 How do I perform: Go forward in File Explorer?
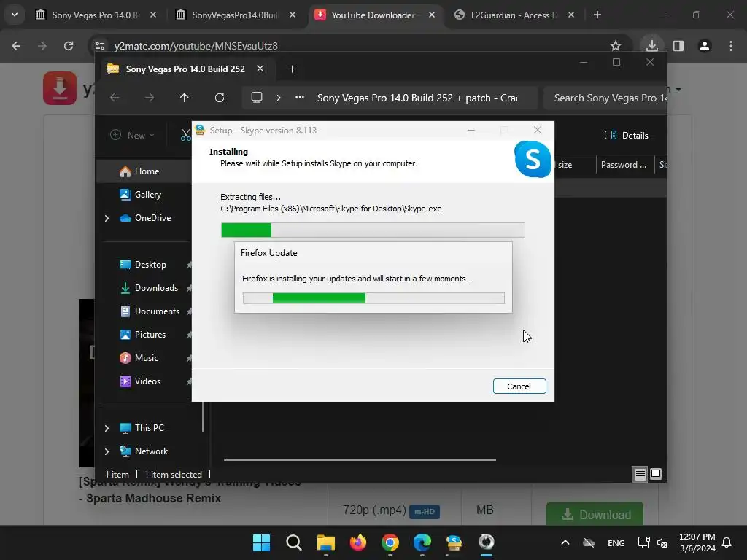coord(150,98)
